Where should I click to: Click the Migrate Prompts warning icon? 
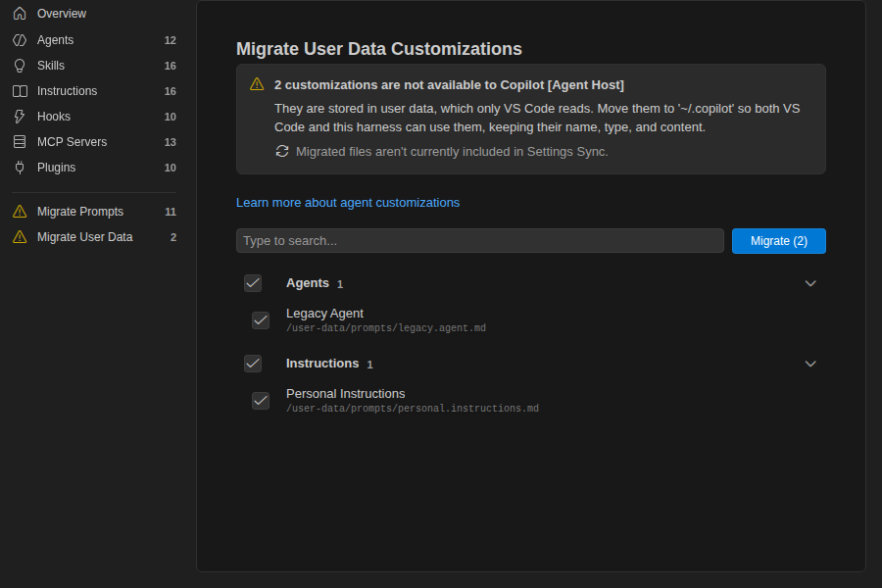point(20,212)
